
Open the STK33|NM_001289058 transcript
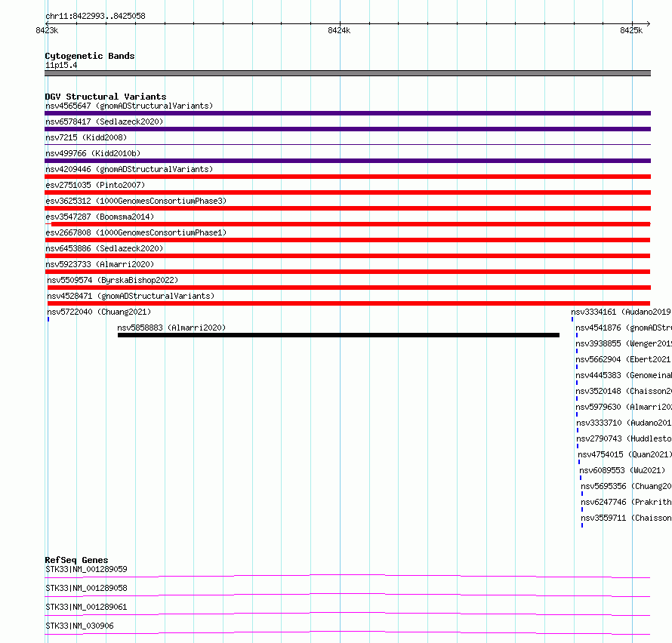pos(86,588)
